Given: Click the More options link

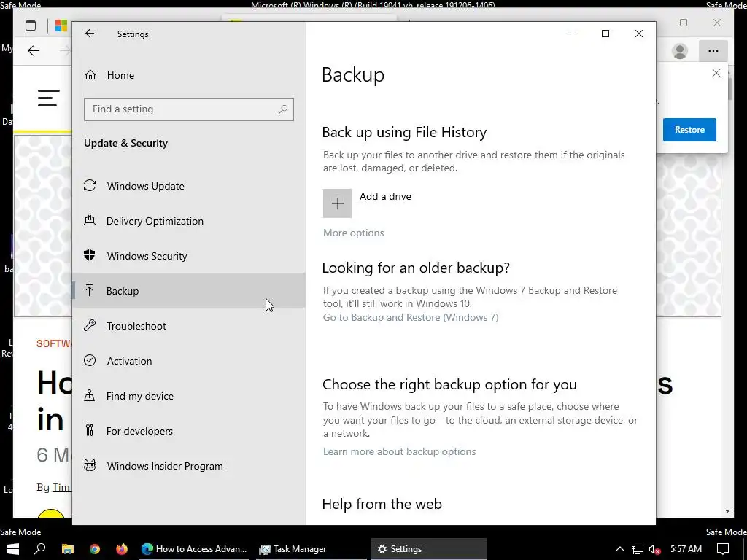Looking at the screenshot, I should click(x=354, y=233).
